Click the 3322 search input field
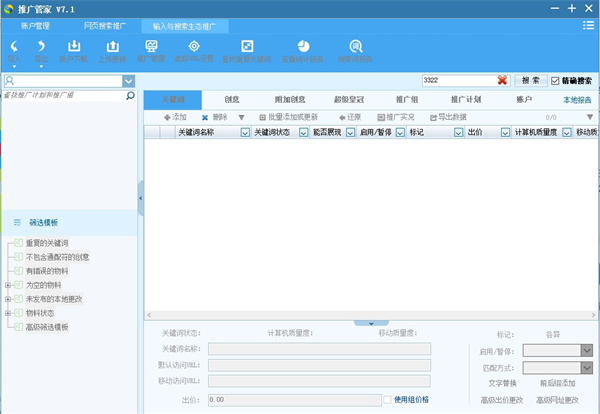The image size is (600, 414). pos(455,80)
